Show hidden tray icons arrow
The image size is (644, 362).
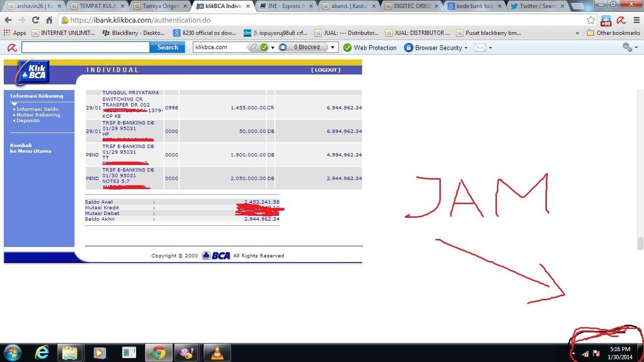(574, 353)
